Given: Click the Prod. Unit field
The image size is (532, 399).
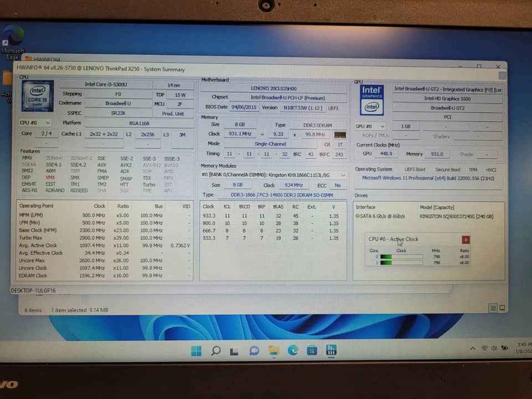Looking at the screenshot, I should pos(173,114).
